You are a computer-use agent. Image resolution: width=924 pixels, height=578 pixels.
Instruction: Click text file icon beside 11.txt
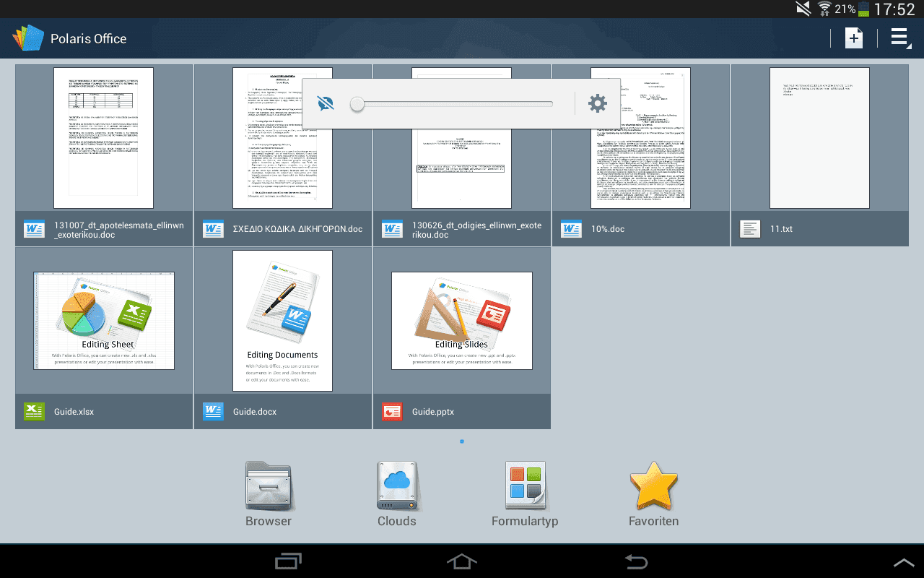tap(750, 229)
